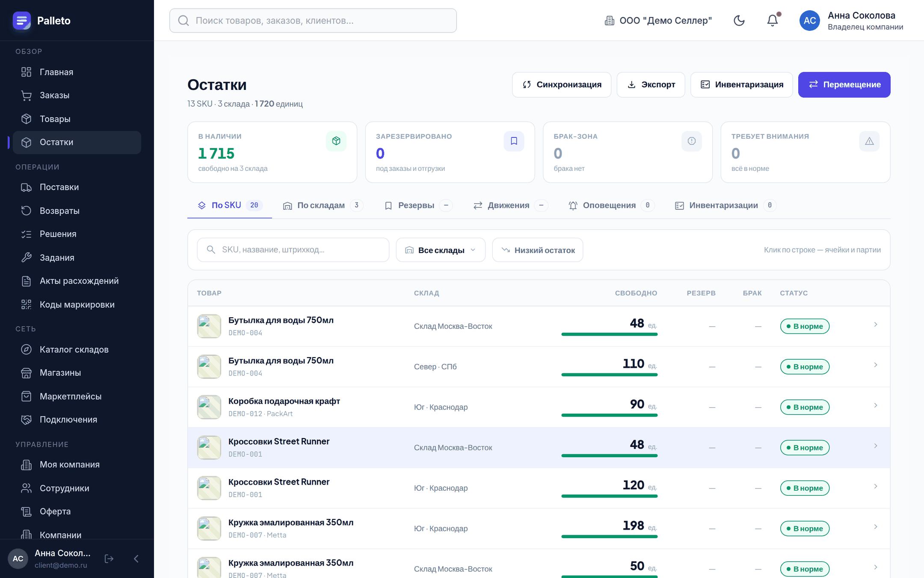Open the Все склады dropdown
The width and height of the screenshot is (924, 578).
tap(441, 250)
